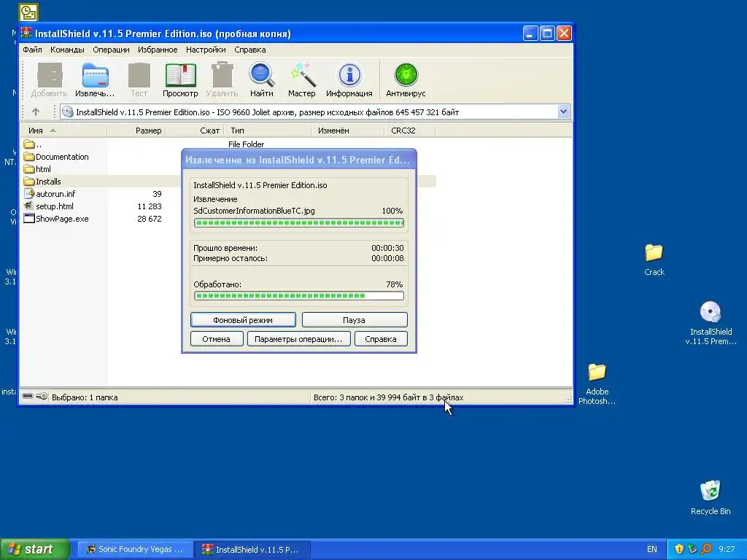Click the desktop icon above the WinRAR window
This screenshot has width=747, height=560.
pyautogui.click(x=28, y=12)
